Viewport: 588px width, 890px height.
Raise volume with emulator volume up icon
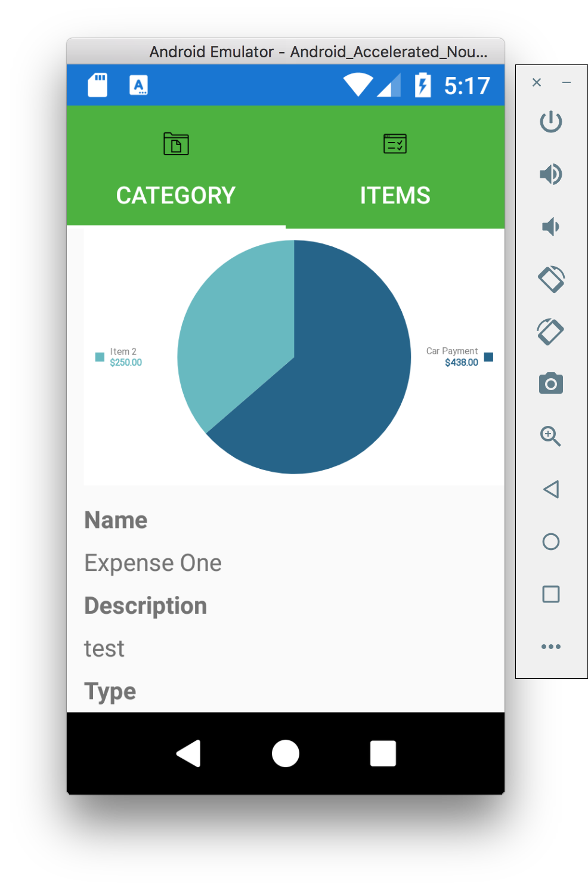(551, 174)
